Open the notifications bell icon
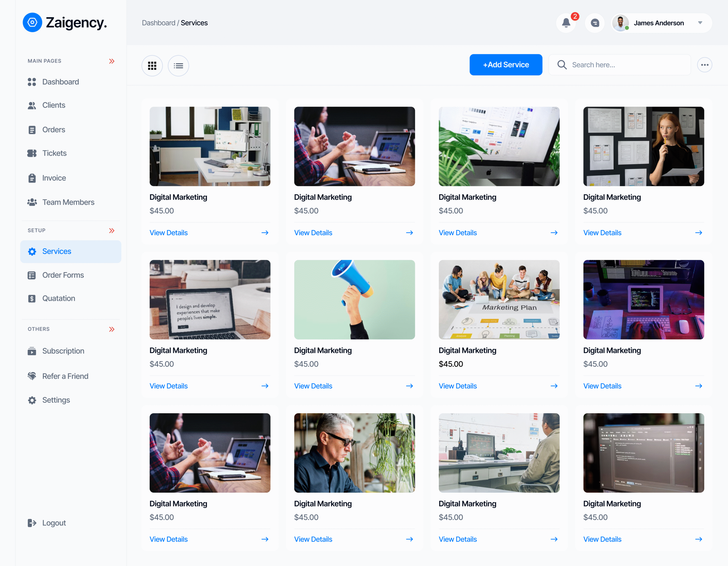This screenshot has width=728, height=566. [566, 23]
